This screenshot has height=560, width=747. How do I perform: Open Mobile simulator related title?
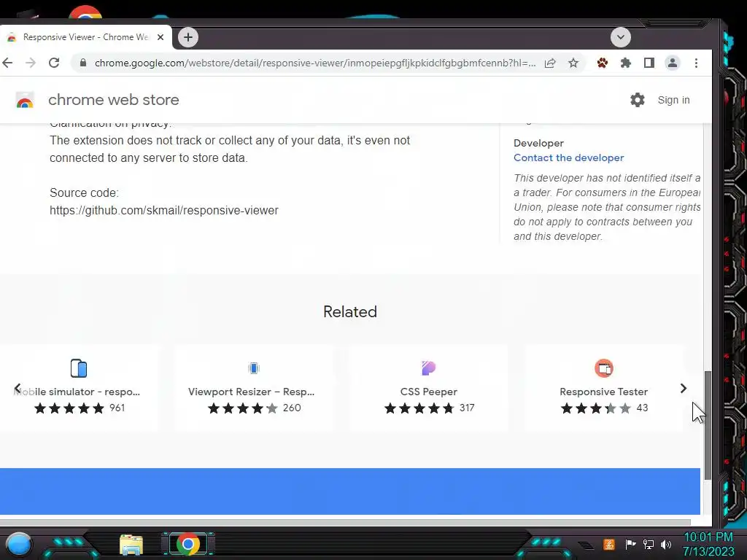coord(77,392)
